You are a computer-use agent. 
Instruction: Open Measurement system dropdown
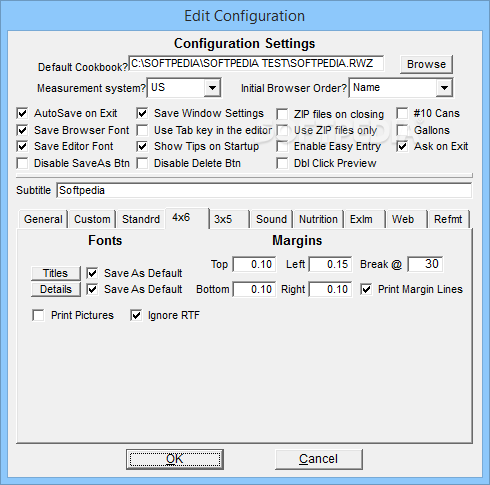212,88
